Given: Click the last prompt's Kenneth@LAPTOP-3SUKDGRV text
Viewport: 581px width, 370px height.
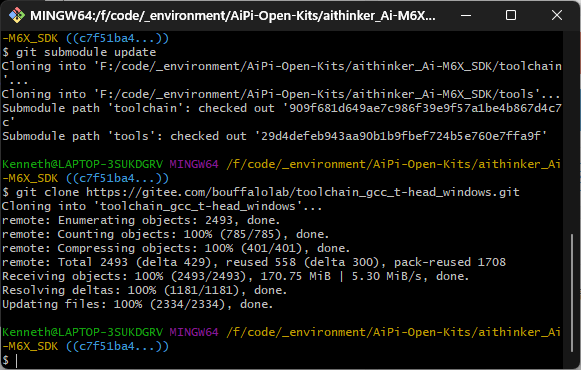Looking at the screenshot, I should coord(83,332).
